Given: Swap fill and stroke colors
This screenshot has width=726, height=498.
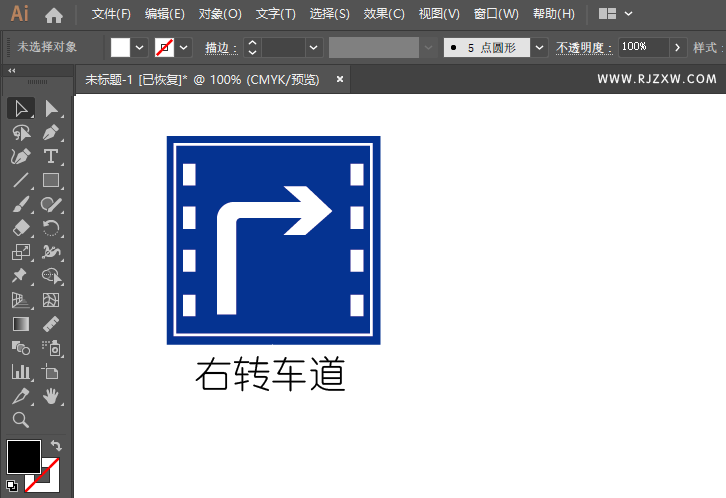Looking at the screenshot, I should 56,446.
